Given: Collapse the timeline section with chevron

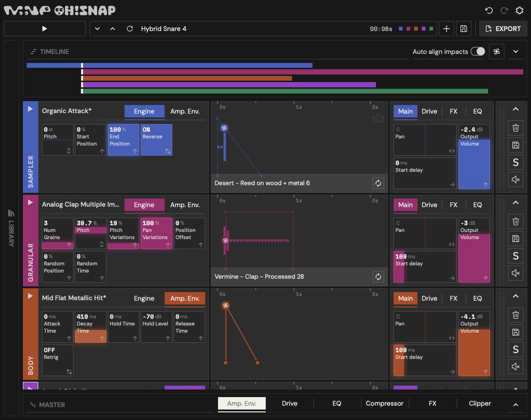Looking at the screenshot, I should click(515, 52).
